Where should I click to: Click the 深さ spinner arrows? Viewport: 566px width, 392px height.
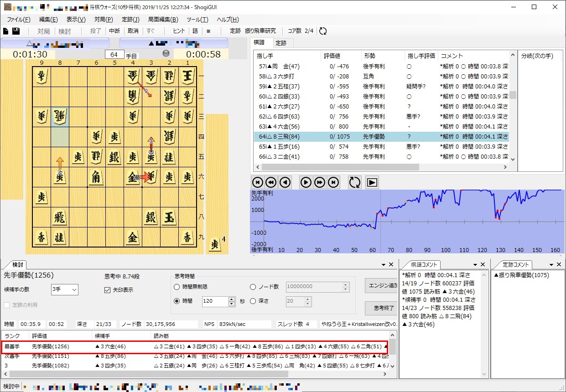pyautogui.click(x=307, y=301)
